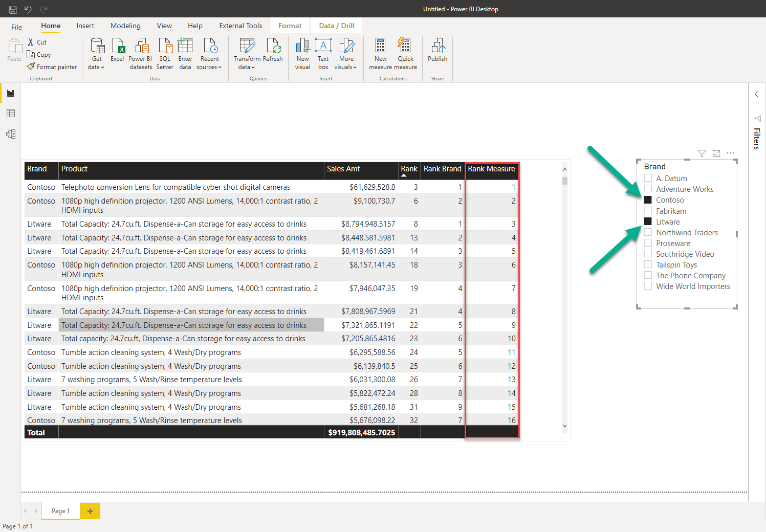Click the slicer filter funnel icon
The width and height of the screenshot is (766, 532).
702,153
